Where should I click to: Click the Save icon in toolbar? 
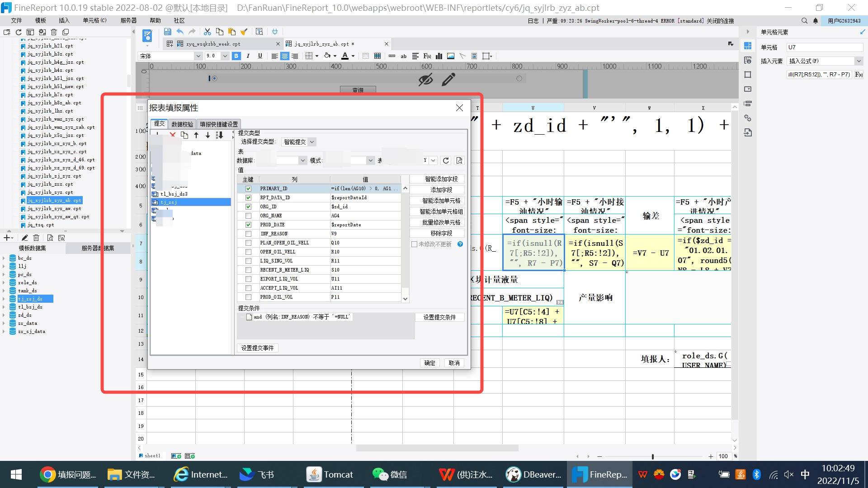tap(167, 32)
